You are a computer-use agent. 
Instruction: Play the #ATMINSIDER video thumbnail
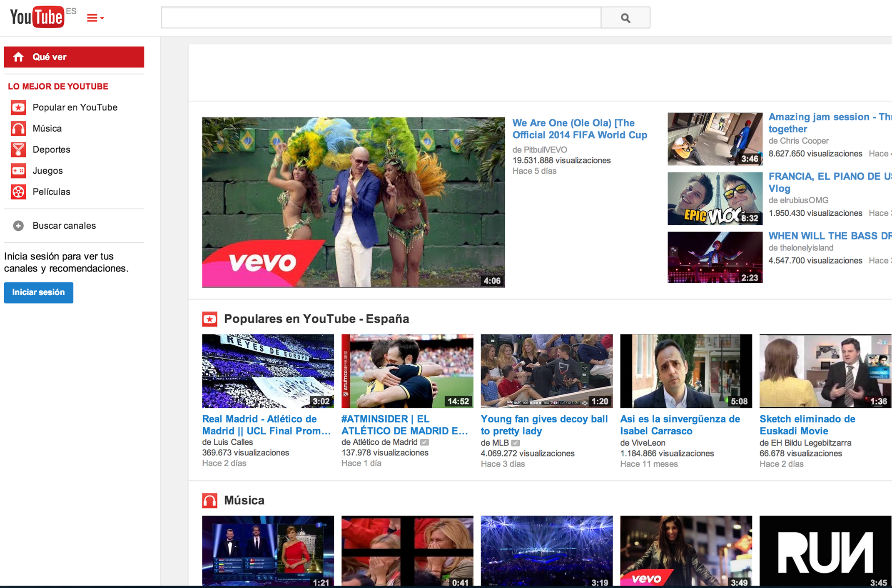tap(407, 371)
